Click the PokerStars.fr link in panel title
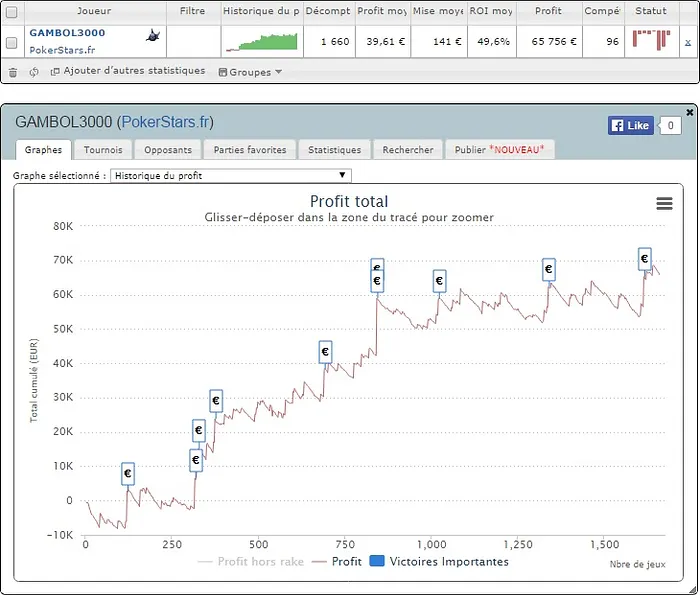Viewport: 700px width, 595px height. (165, 123)
